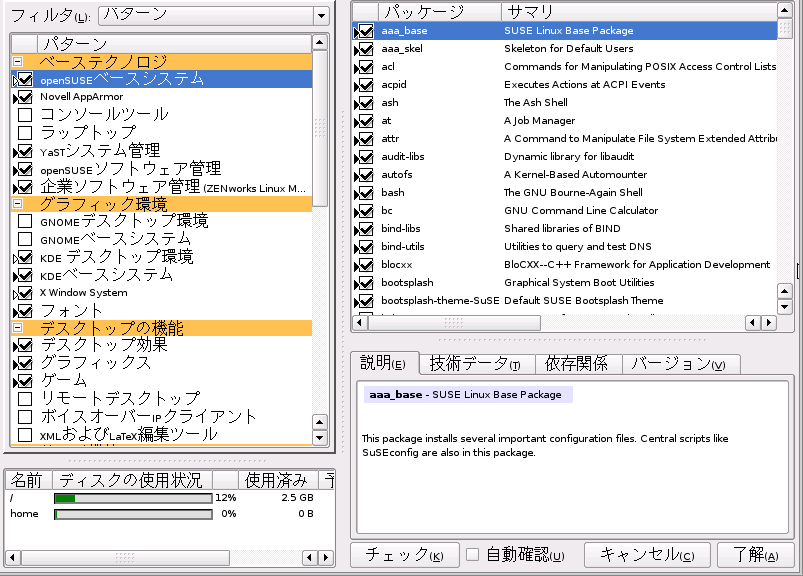Click bootsplash-theme-SuSE package status icon
The height and width of the screenshot is (576, 803).
[x=364, y=301]
